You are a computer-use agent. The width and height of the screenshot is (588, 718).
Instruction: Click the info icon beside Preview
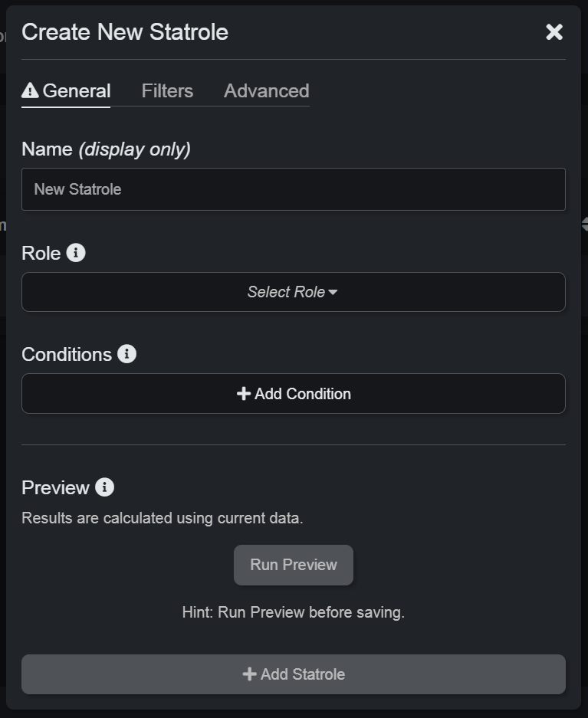(105, 487)
